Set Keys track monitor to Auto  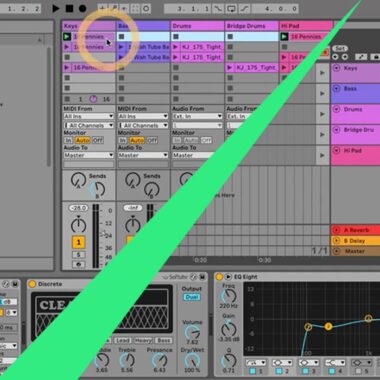click(x=82, y=140)
